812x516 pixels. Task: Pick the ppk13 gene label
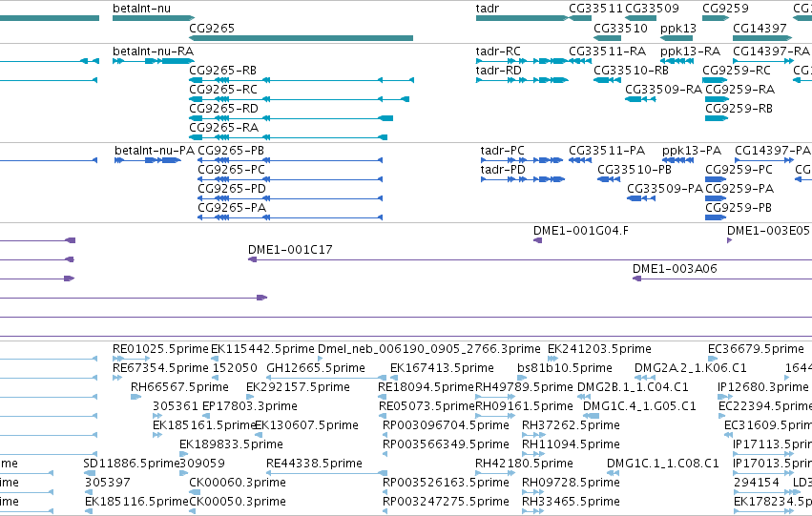[677, 29]
